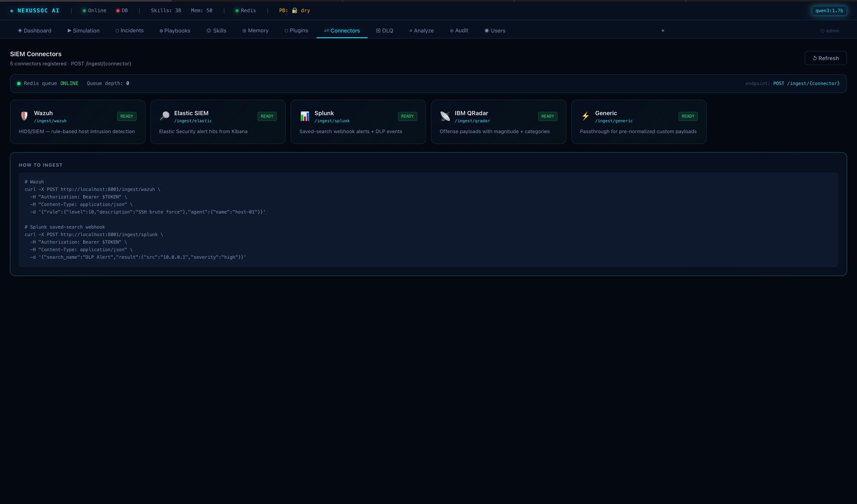
Task: Open the Skills tab
Action: click(216, 31)
